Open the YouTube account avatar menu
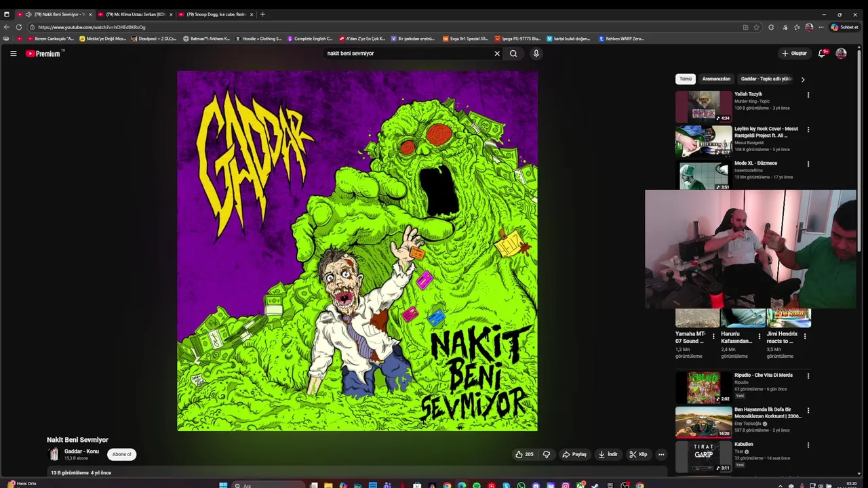Viewport: 868px width, 488px height. tap(842, 54)
